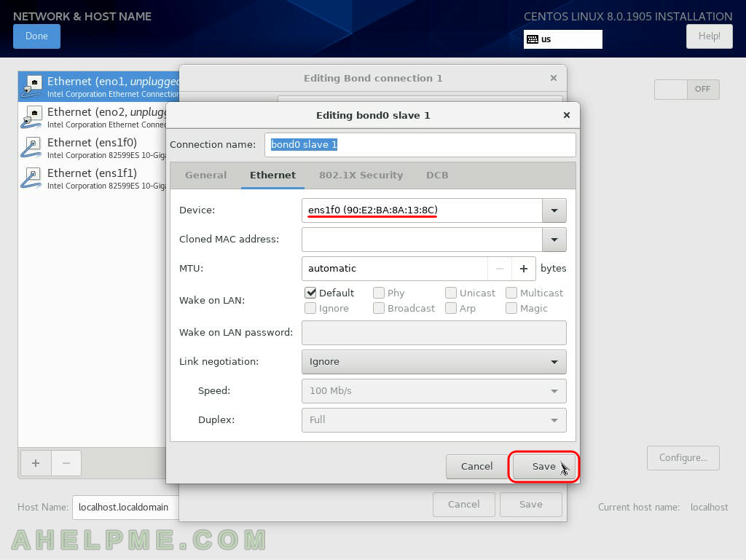
Task: Click the Host Name input field
Action: pyautogui.click(x=125, y=508)
